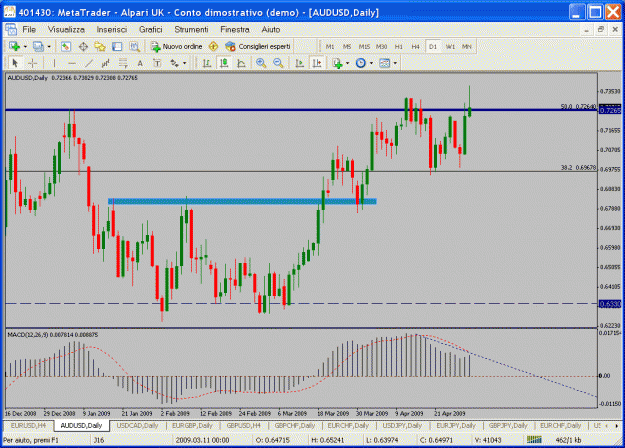Activate the crosshair tool
This screenshot has width=625, height=448.
tap(33, 63)
